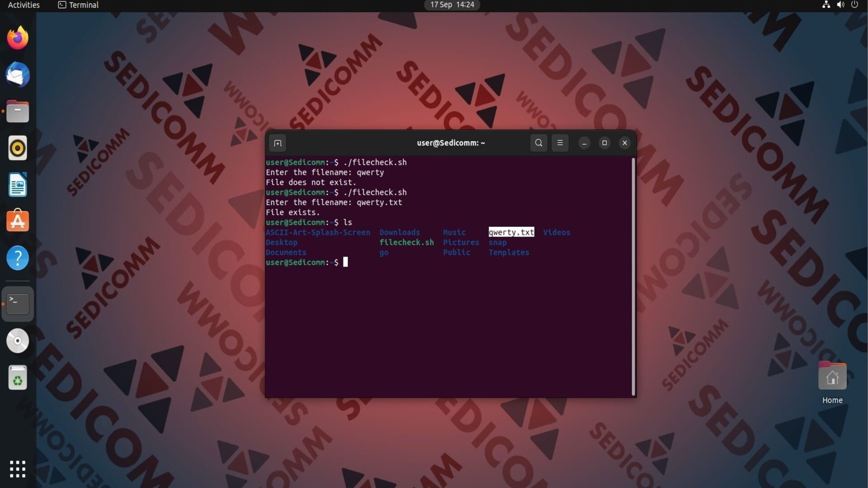Open the Trash icon in dock

18,378
